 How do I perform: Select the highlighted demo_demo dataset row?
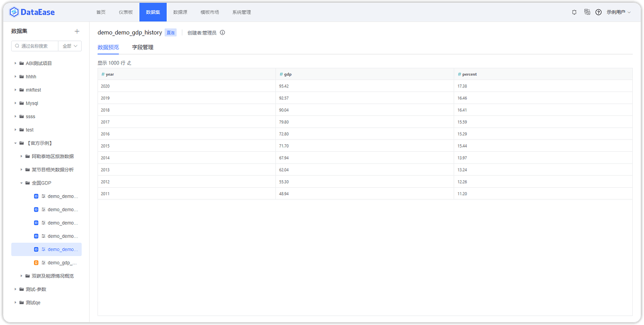(46, 249)
